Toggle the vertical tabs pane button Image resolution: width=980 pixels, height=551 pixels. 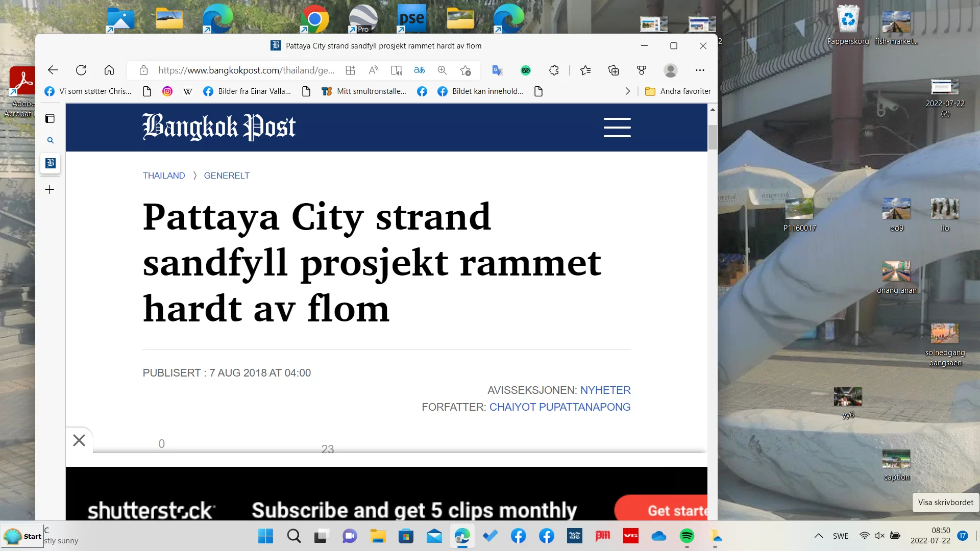click(x=50, y=119)
